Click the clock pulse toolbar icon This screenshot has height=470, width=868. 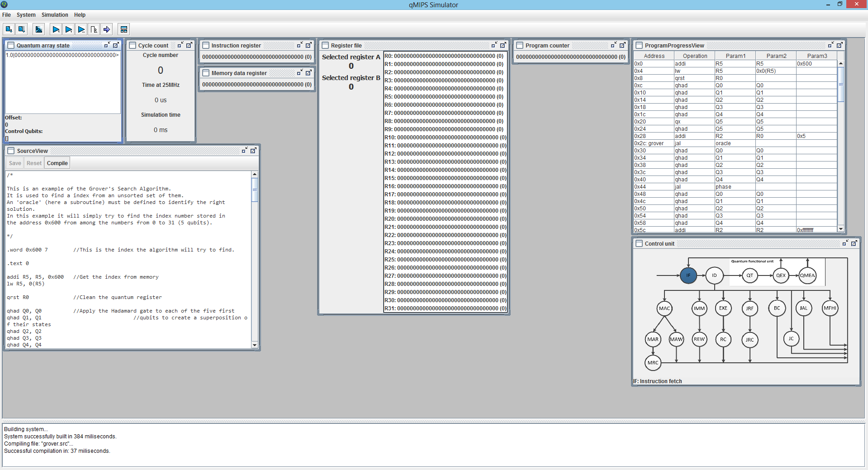pyautogui.click(x=94, y=29)
